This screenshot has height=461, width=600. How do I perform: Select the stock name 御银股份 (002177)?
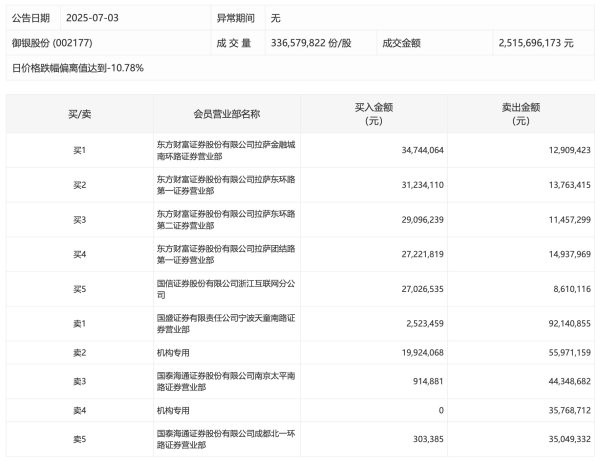pos(52,43)
